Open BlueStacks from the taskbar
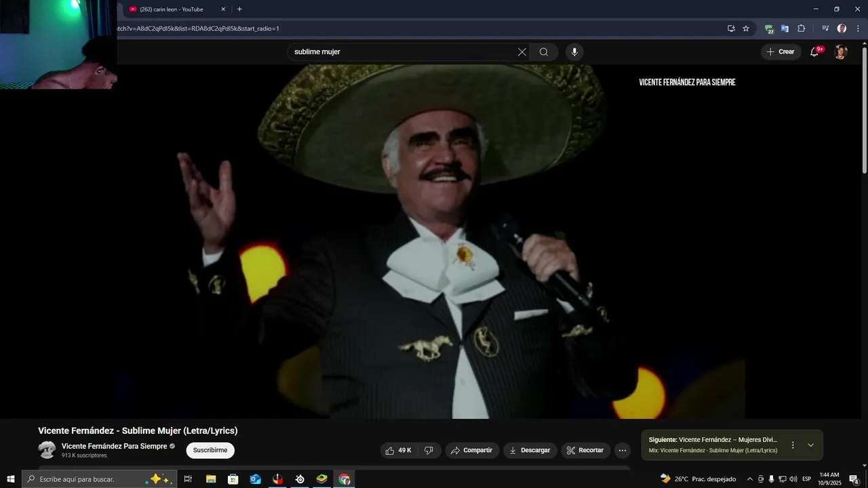Screen dimensions: 868x488 (322, 479)
